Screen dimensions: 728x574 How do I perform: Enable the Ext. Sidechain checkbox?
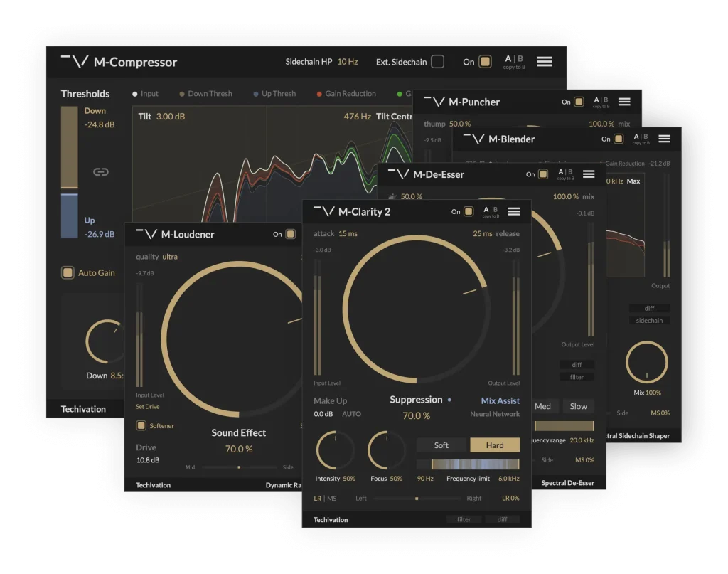[x=437, y=62]
